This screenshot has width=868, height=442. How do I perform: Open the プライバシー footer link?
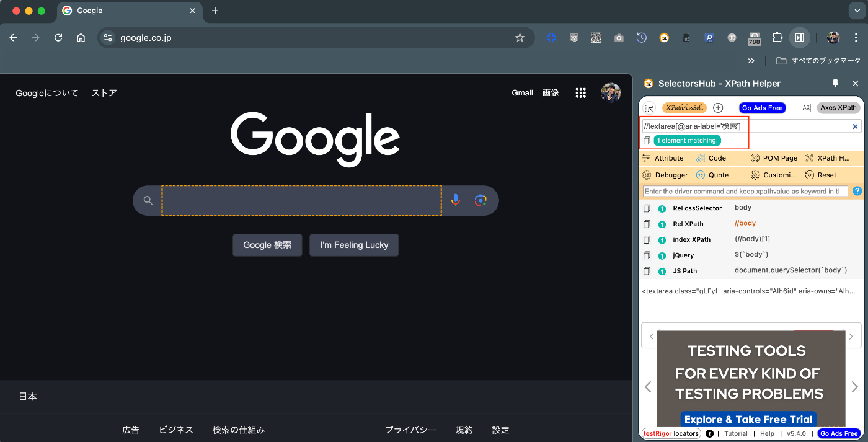[x=410, y=430]
